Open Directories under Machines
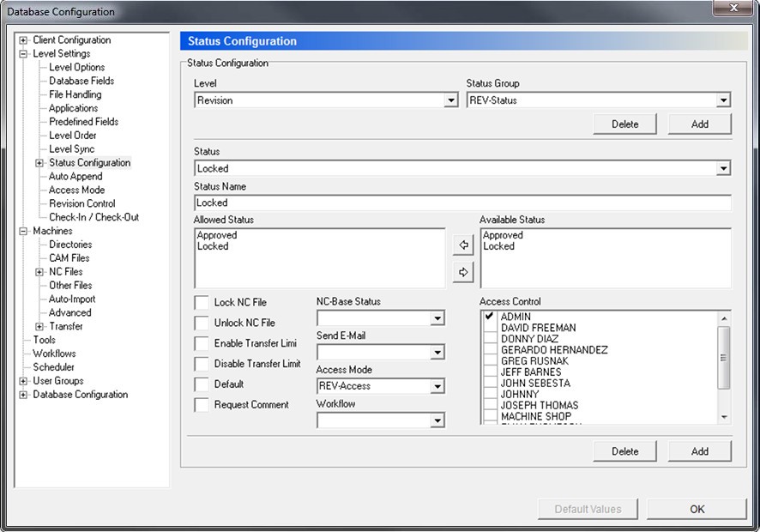Screen dimensions: 760x532 [70, 245]
